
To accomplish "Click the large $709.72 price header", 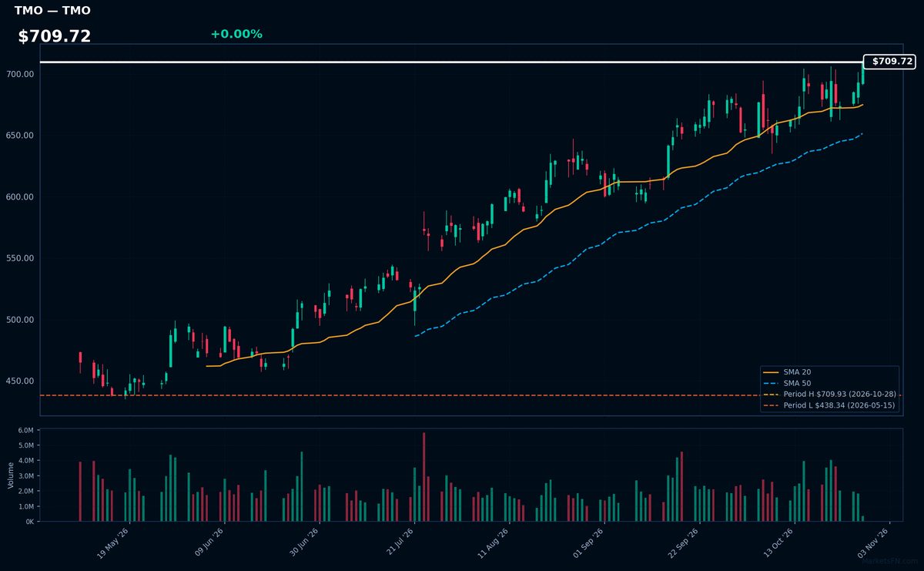I will [55, 36].
